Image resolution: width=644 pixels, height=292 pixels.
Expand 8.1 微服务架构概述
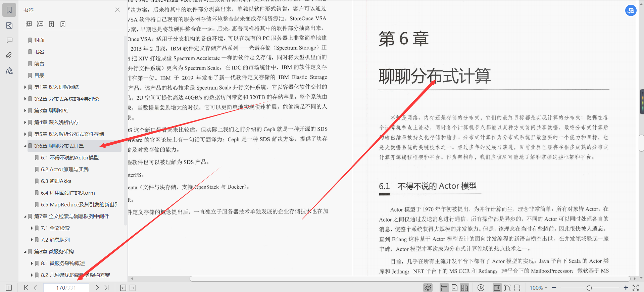32,263
